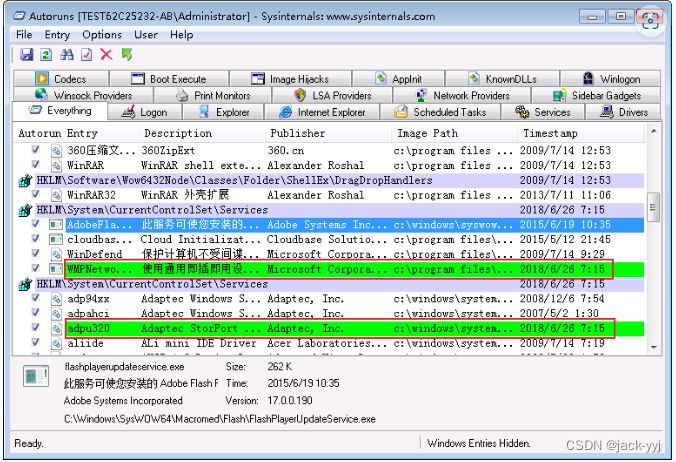Click the vertical scrollbar thumb
This screenshot has height=462, width=676.
[653, 207]
